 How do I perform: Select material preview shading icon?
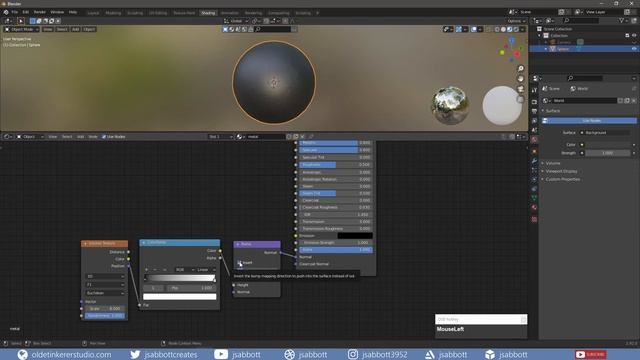coord(510,29)
